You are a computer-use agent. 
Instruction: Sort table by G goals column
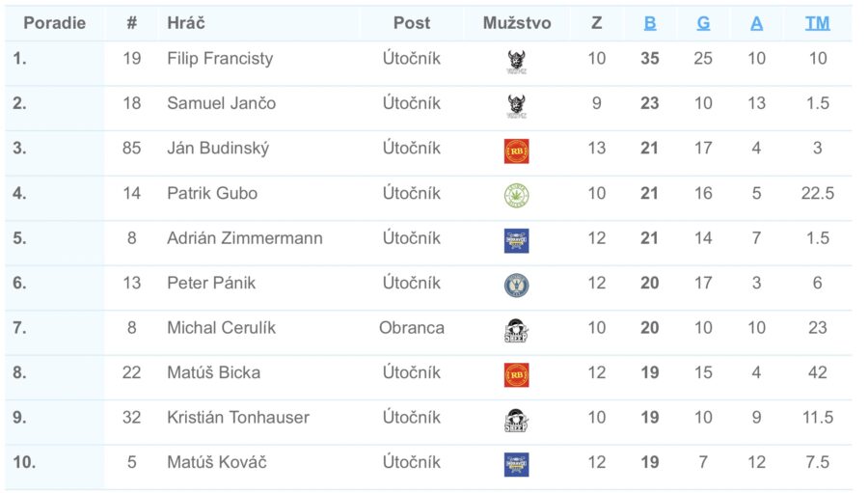click(703, 23)
